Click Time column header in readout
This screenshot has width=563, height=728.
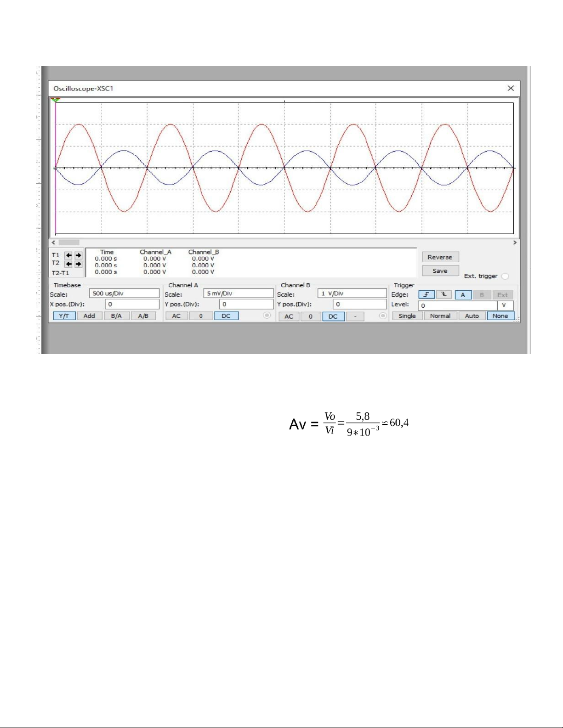[x=107, y=252]
